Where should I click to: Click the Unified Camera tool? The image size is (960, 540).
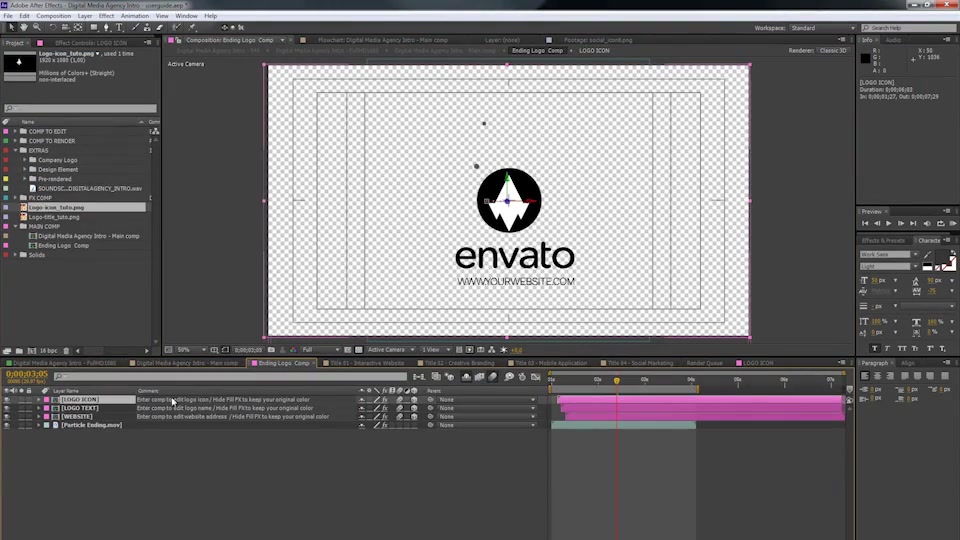coord(65,28)
